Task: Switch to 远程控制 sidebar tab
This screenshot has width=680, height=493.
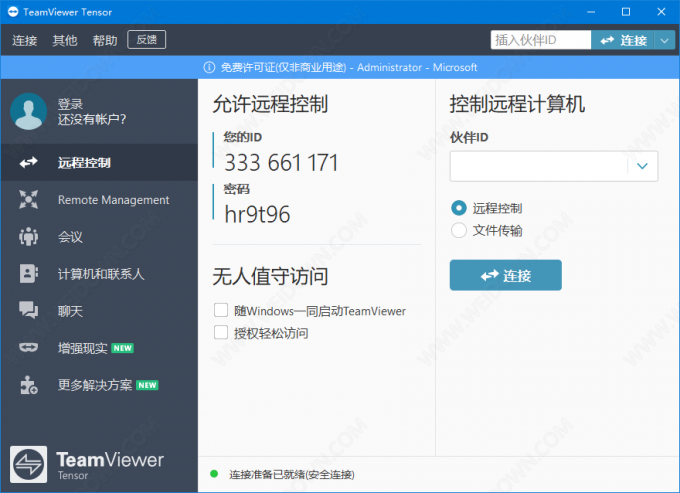Action: click(x=99, y=163)
